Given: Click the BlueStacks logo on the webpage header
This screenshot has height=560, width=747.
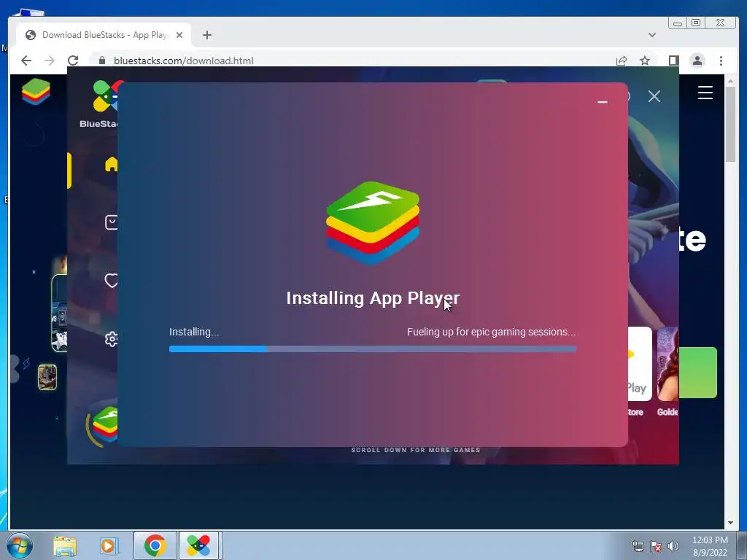Looking at the screenshot, I should tap(36, 91).
